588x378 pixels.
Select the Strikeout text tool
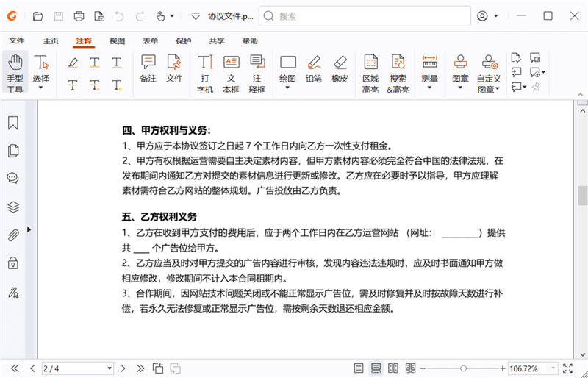[x=73, y=85]
